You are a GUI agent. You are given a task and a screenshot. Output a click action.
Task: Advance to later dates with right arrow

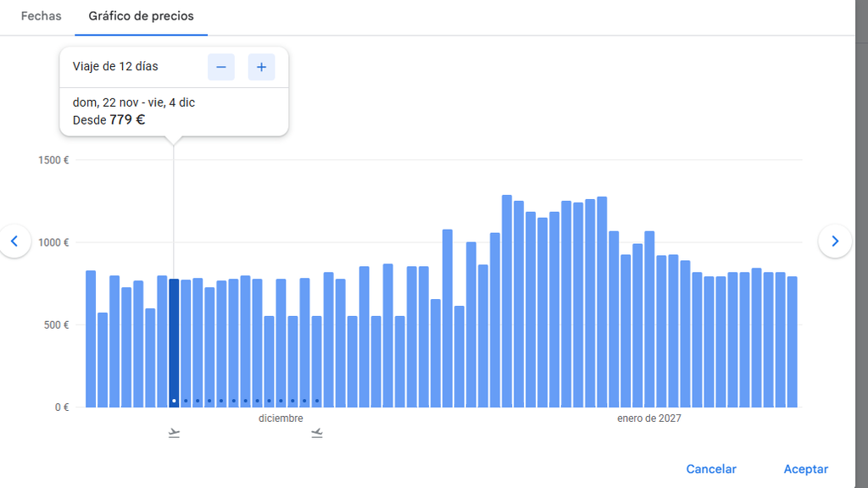coord(835,241)
